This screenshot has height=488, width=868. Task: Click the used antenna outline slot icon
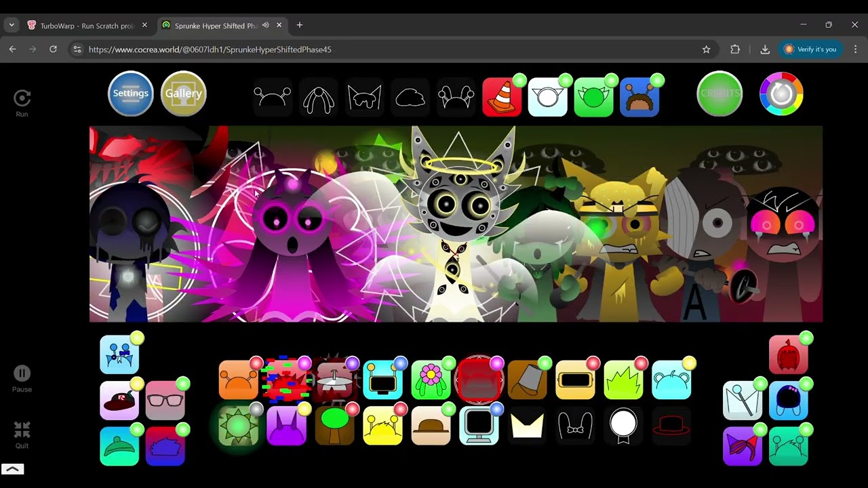pyautogui.click(x=273, y=97)
